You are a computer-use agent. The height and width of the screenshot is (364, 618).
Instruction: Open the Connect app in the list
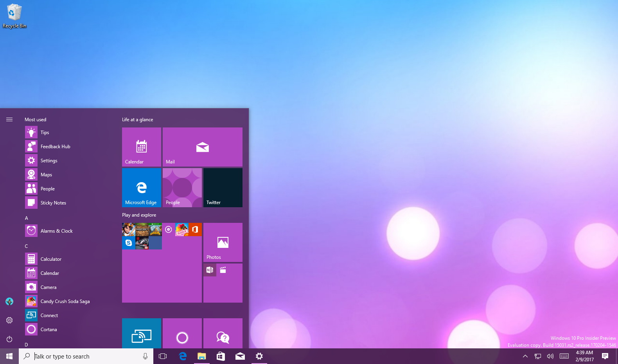pos(70,316)
